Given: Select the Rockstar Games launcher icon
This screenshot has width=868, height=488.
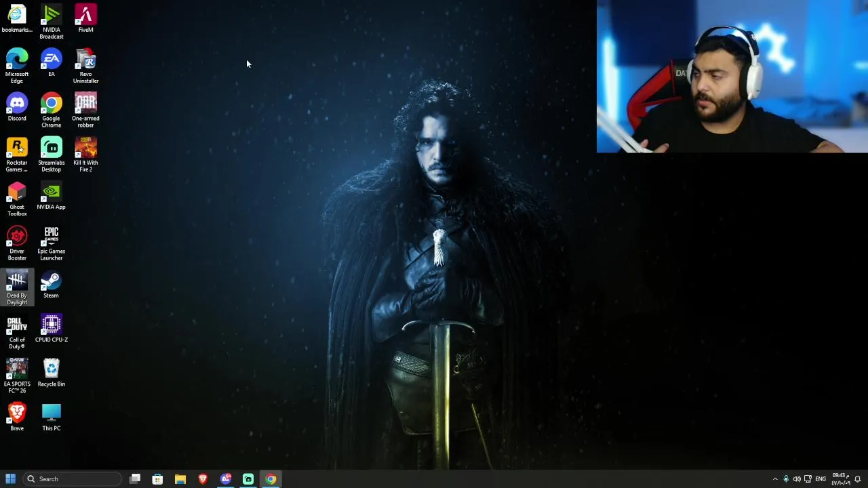Looking at the screenshot, I should (17, 155).
